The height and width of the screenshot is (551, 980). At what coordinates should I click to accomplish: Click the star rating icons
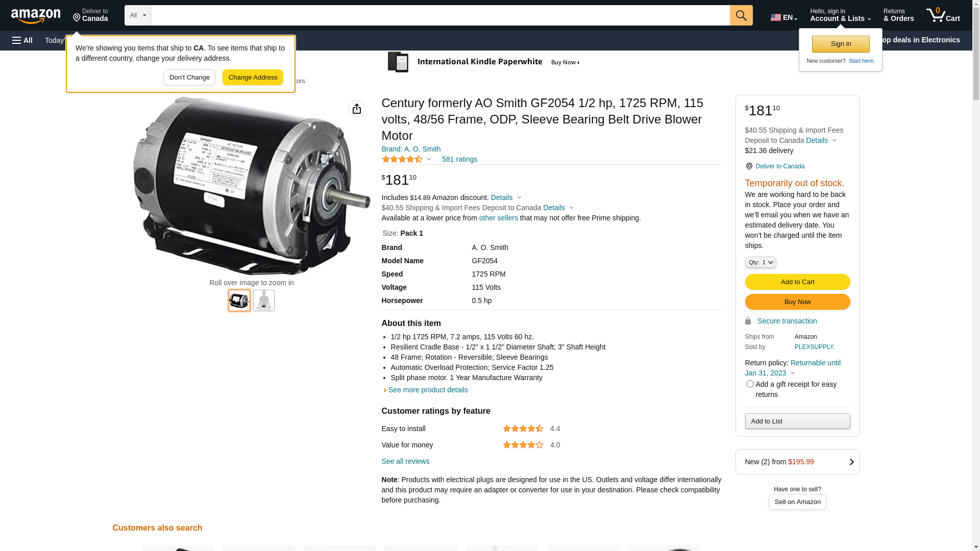click(x=402, y=159)
